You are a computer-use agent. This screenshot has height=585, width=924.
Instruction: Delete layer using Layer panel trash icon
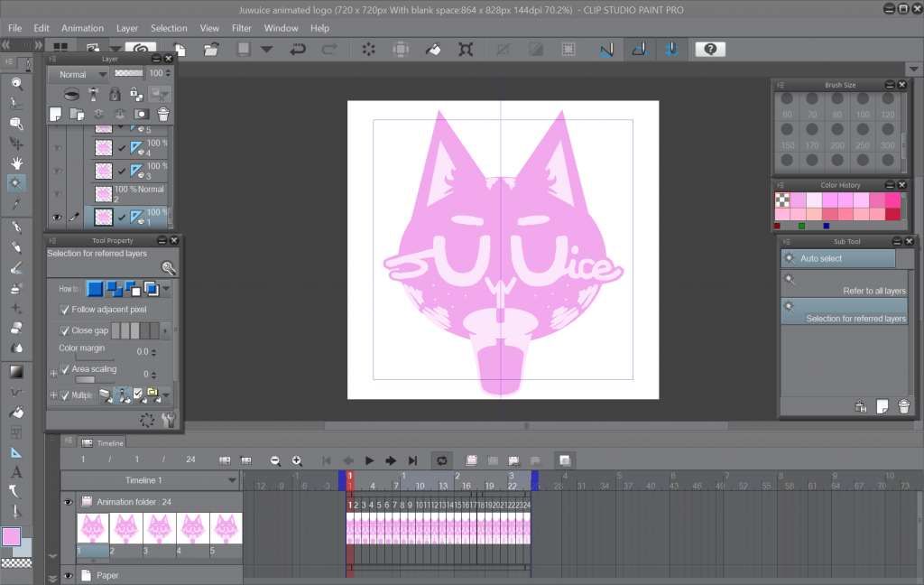click(x=162, y=114)
